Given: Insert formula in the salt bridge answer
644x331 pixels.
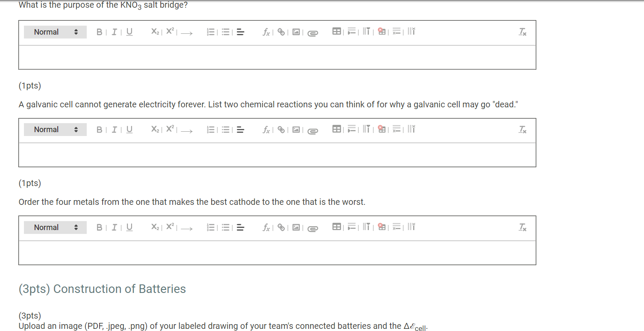Looking at the screenshot, I should click(266, 32).
